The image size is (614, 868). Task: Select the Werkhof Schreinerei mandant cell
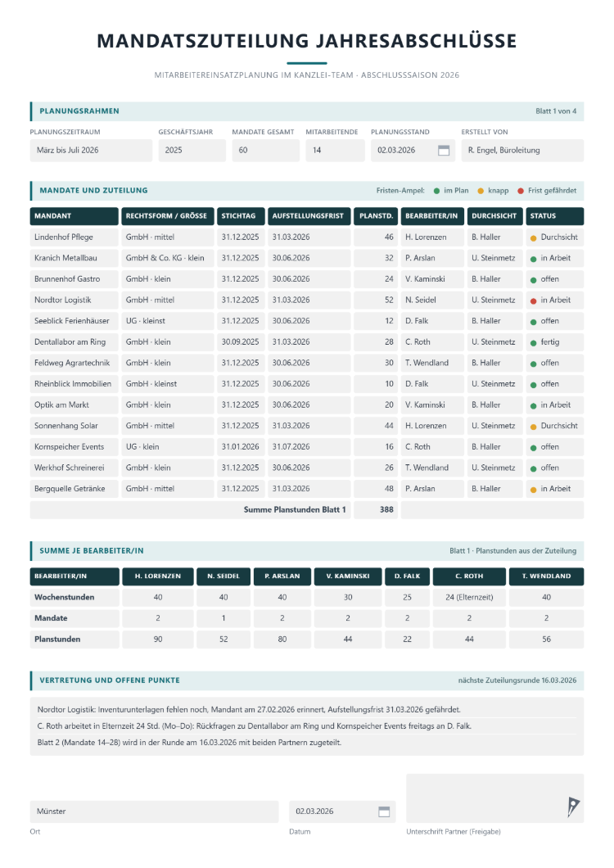[x=74, y=468]
